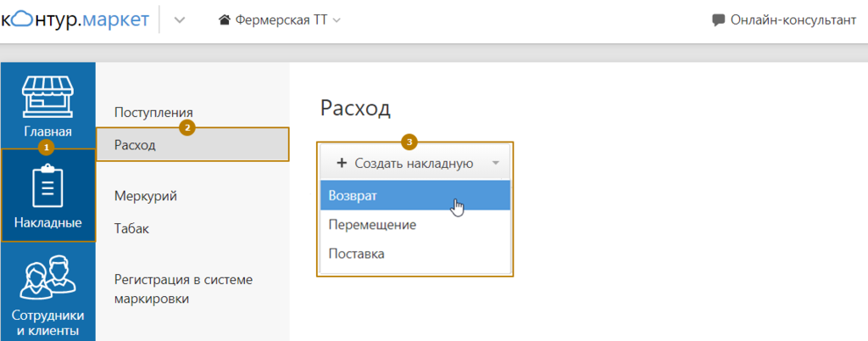Go to the Поступления section
The width and height of the screenshot is (868, 341).
tap(153, 112)
